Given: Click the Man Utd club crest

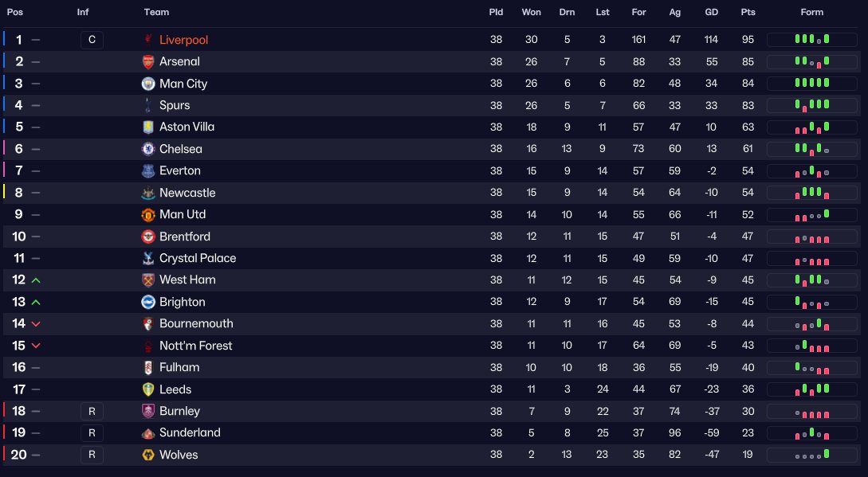Looking at the screenshot, I should 147,214.
